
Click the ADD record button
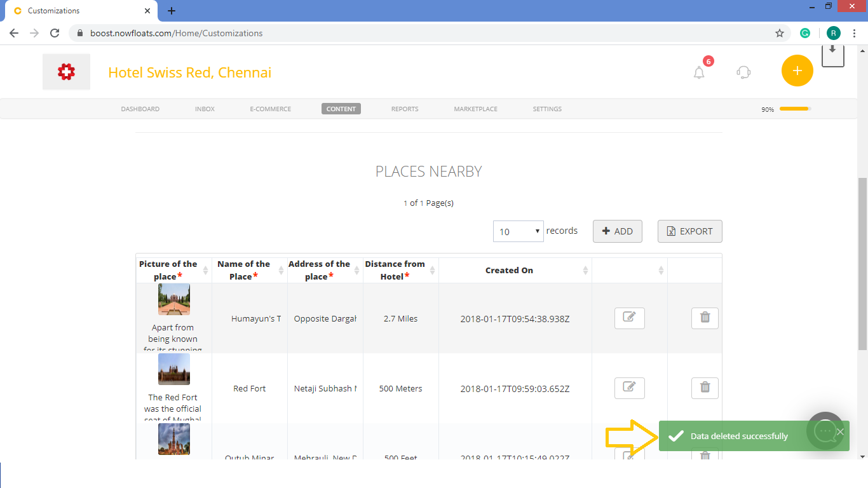point(618,231)
